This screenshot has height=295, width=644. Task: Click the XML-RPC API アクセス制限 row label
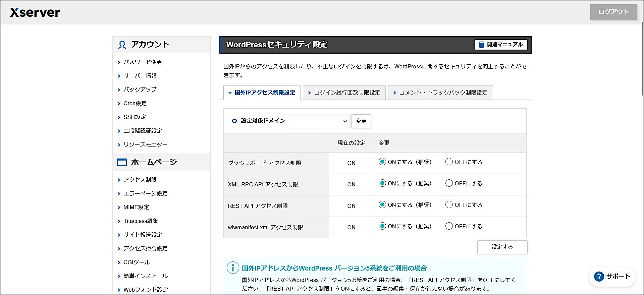point(263,184)
